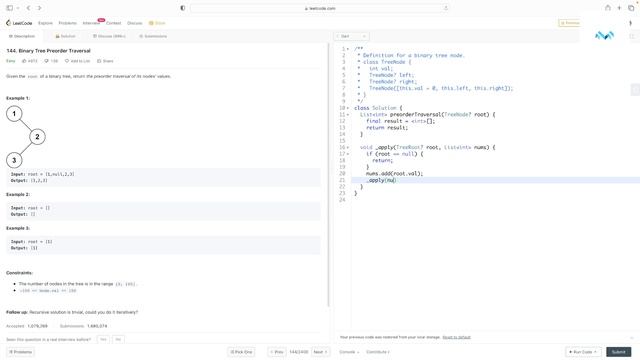Open the Dart language dropdown
This screenshot has width=640, height=360.
[351, 36]
